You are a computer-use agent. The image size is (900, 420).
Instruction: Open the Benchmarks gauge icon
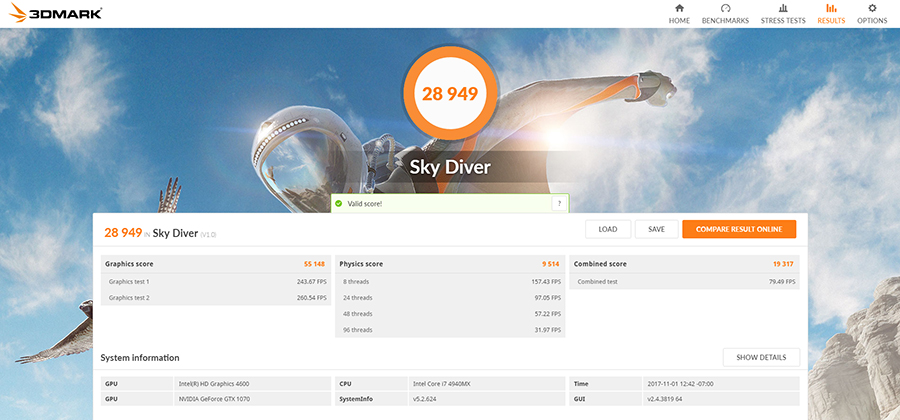tap(724, 9)
